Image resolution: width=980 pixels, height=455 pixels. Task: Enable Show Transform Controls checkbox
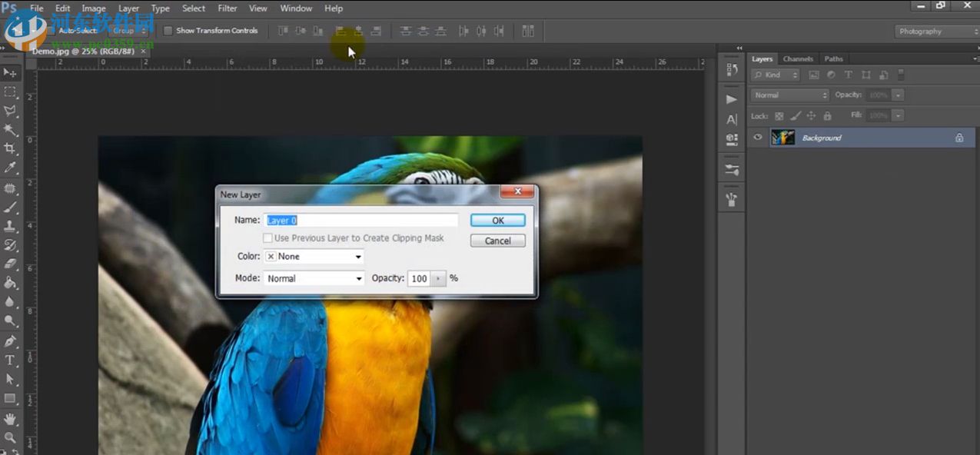click(168, 31)
